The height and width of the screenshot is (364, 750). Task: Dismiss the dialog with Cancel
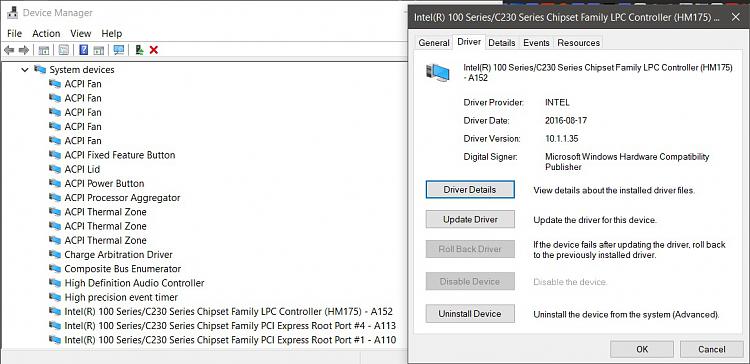pos(711,349)
